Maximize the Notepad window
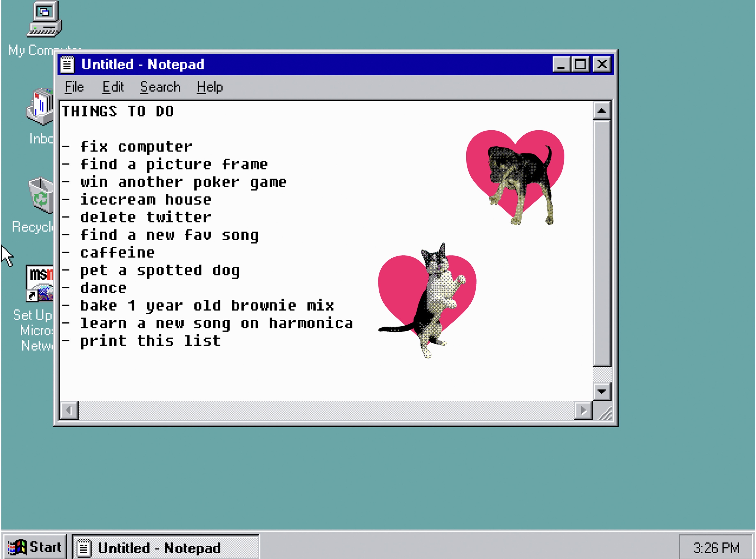Image resolution: width=756 pixels, height=559 pixels. click(581, 64)
